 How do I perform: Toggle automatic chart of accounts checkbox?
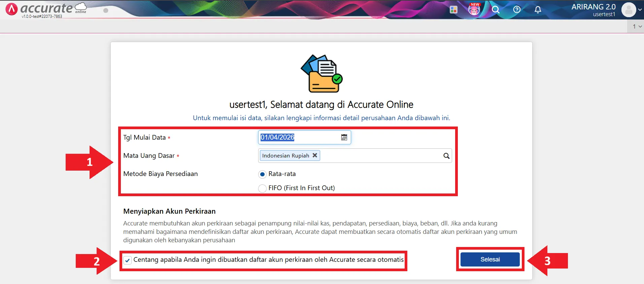click(x=127, y=260)
